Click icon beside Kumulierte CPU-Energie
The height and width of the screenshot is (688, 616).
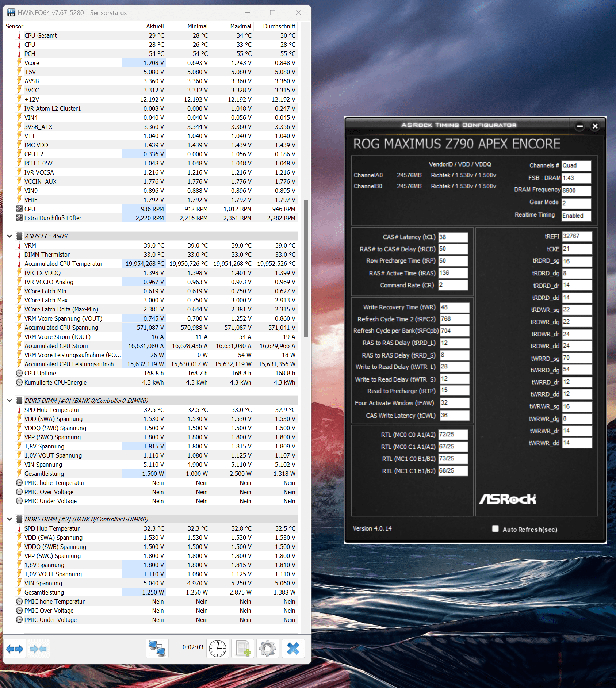coord(19,382)
